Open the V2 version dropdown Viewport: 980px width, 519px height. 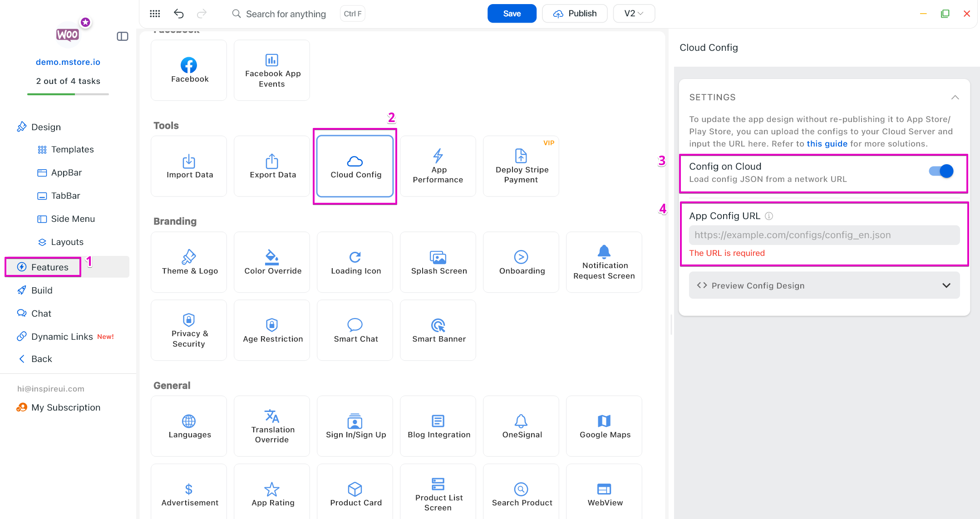[x=634, y=14]
